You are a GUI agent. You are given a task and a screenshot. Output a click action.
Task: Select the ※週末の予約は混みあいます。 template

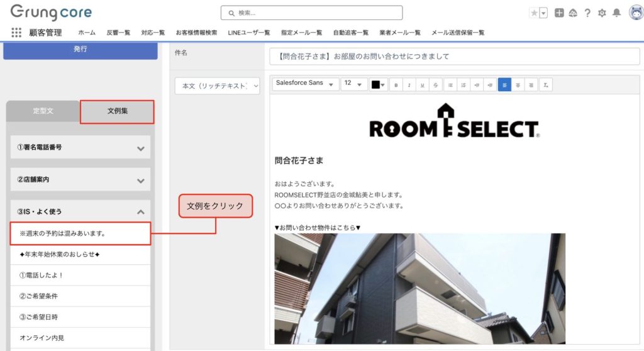(x=80, y=233)
